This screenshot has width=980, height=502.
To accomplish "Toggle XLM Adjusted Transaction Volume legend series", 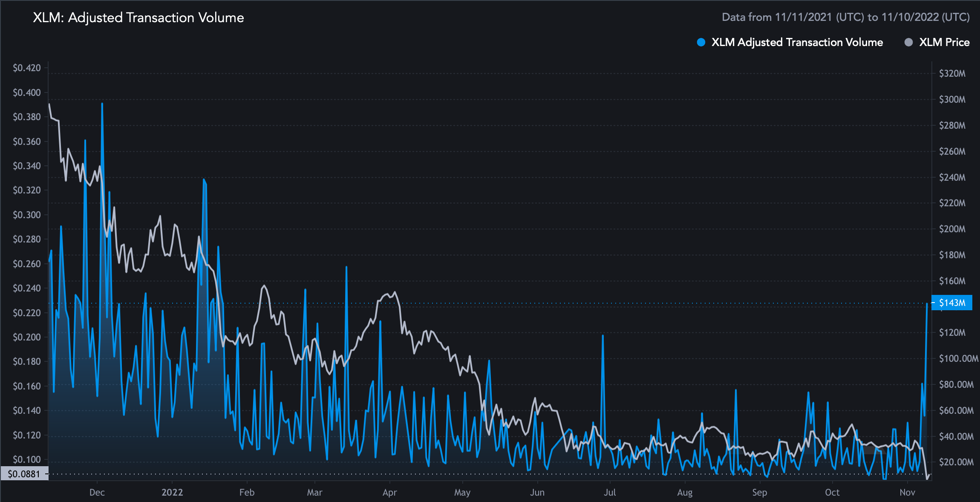I will point(797,42).
